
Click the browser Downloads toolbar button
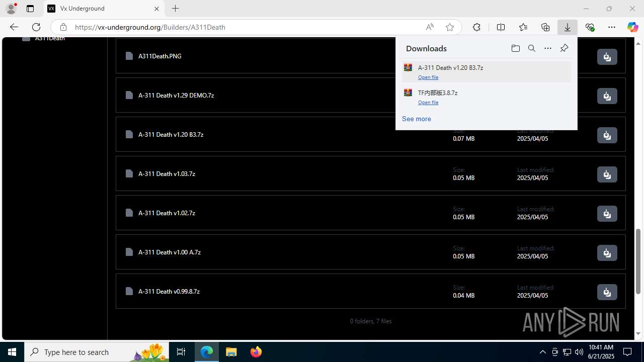coord(567,27)
